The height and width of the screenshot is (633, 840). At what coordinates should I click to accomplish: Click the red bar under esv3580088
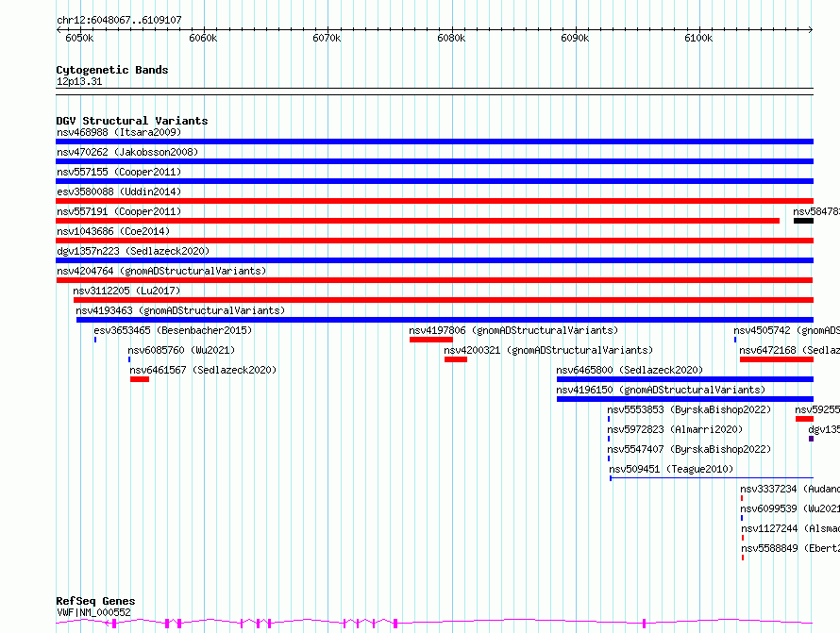(434, 201)
